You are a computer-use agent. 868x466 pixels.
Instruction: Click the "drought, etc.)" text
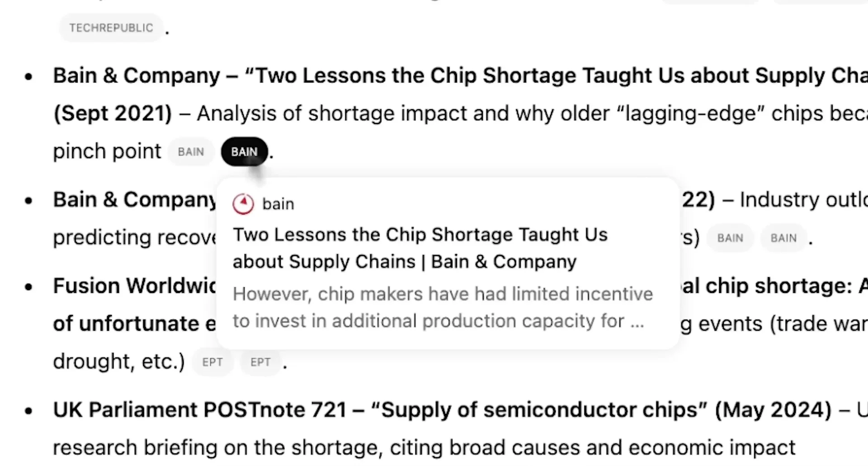click(119, 362)
